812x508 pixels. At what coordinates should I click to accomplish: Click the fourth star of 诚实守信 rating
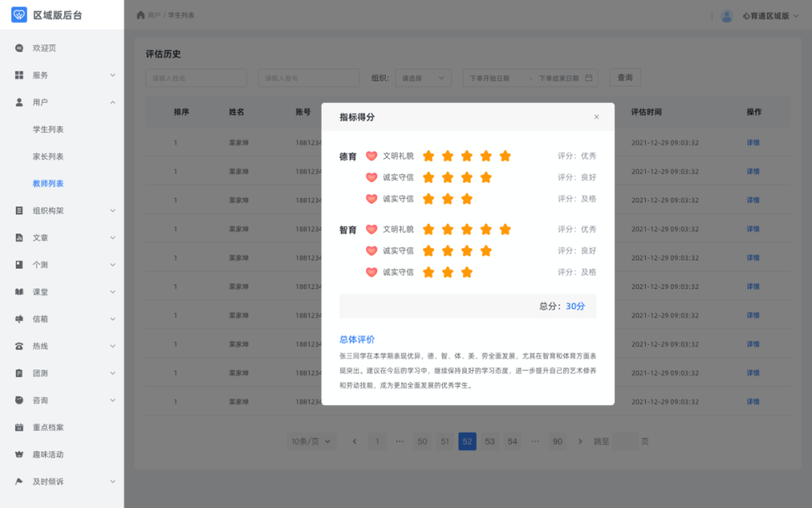click(x=486, y=178)
